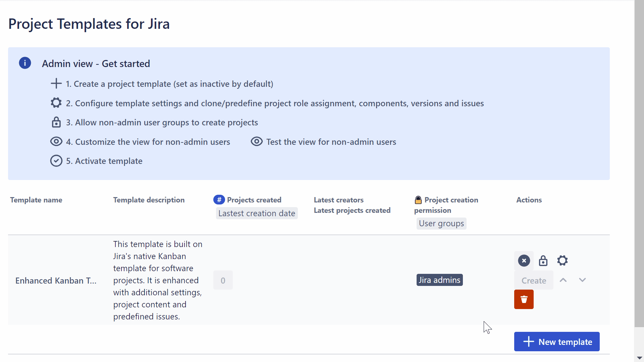Select the Template name column header
Viewport: 644px width, 362px height.
pos(36,200)
